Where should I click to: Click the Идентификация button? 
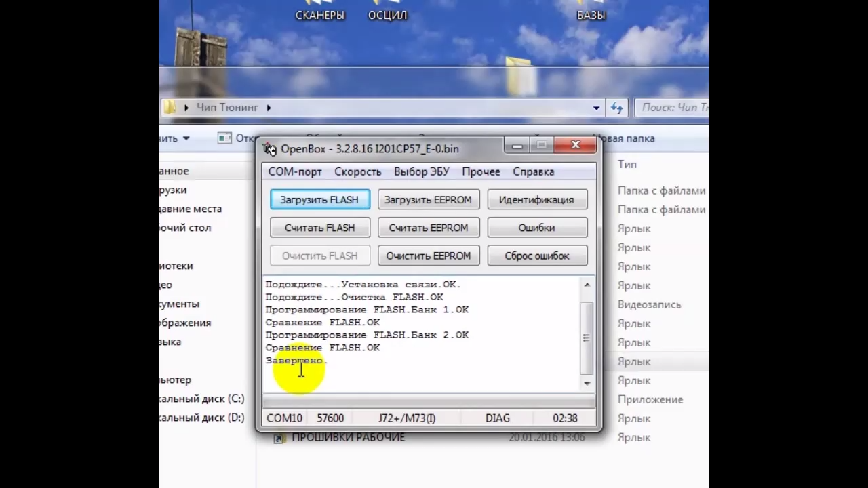click(x=536, y=200)
